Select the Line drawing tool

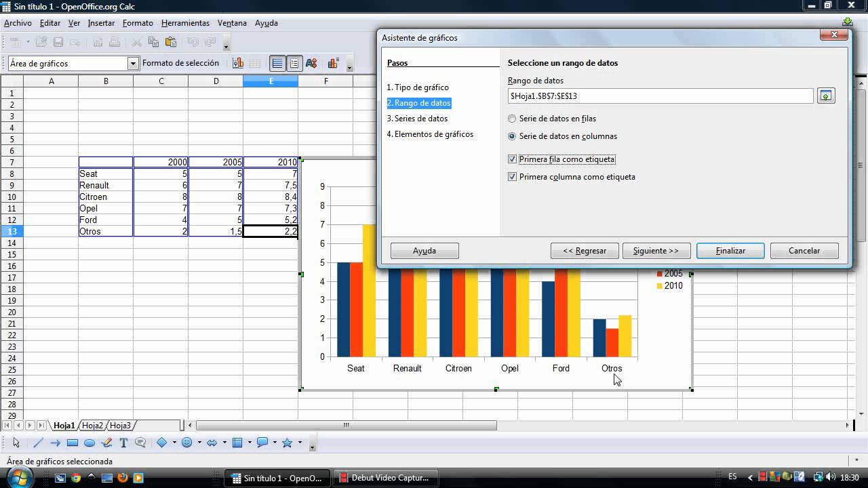click(38, 443)
